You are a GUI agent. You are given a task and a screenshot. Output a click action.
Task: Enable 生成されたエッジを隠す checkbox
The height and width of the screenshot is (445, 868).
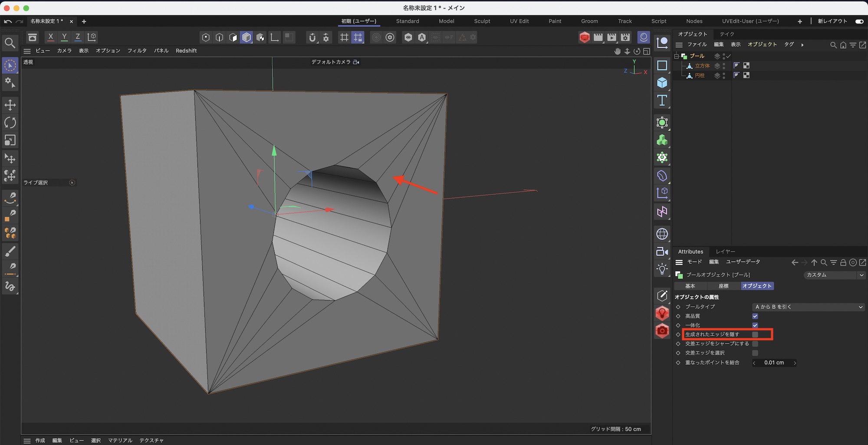click(755, 334)
